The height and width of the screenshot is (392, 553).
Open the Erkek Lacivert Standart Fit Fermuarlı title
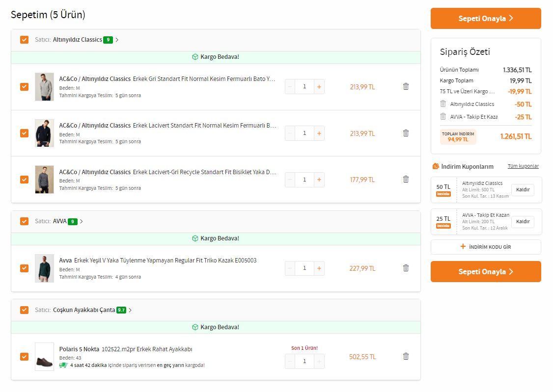167,126
